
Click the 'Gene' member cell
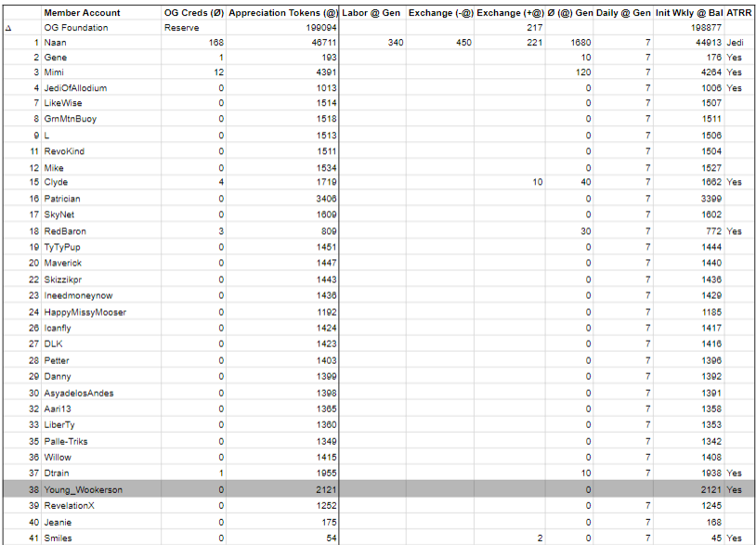pyautogui.click(x=56, y=58)
